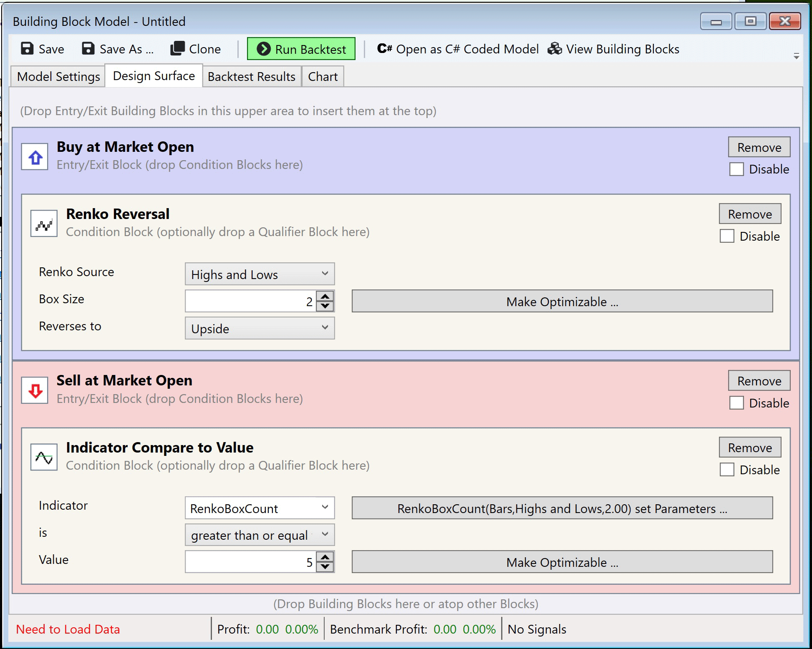Switch to the Model Settings tab
Image resolution: width=812 pixels, height=649 pixels.
pyautogui.click(x=58, y=77)
